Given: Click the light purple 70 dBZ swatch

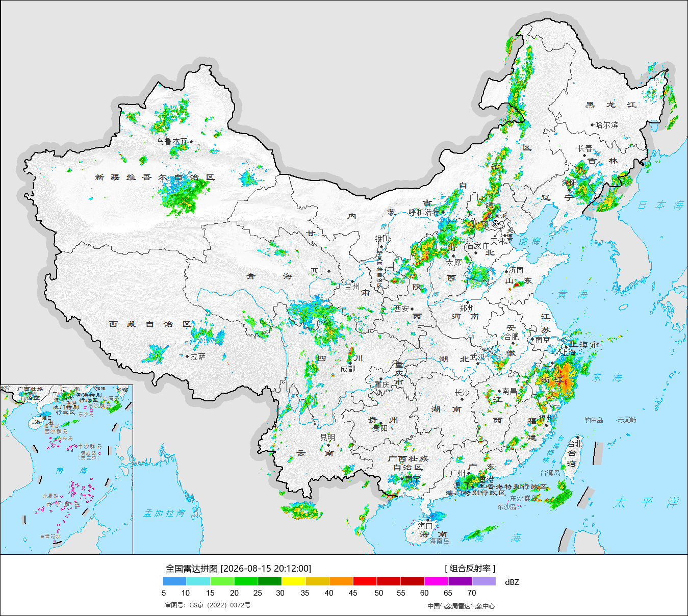Looking at the screenshot, I should click(484, 581).
